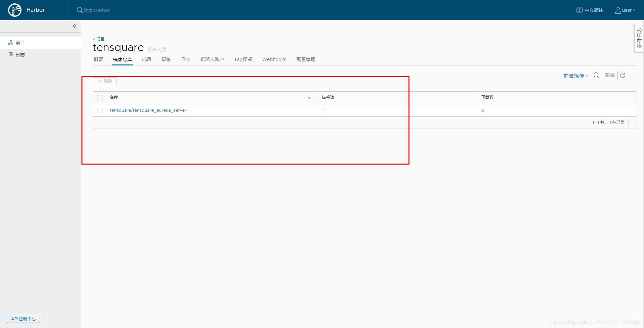Expand the 推送镜像 dropdown
Screen dimensions: 644x328
point(576,76)
